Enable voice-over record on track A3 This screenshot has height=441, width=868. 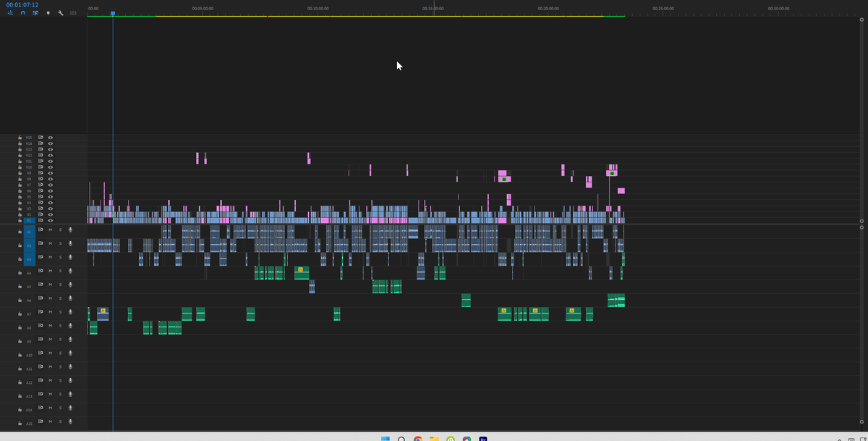70,257
